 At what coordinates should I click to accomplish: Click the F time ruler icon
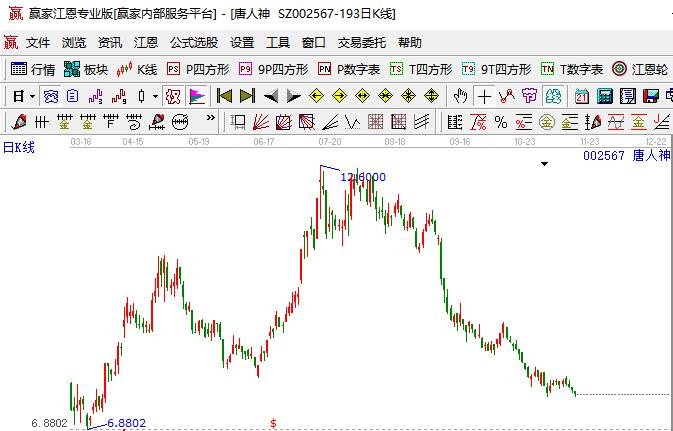pos(111,122)
